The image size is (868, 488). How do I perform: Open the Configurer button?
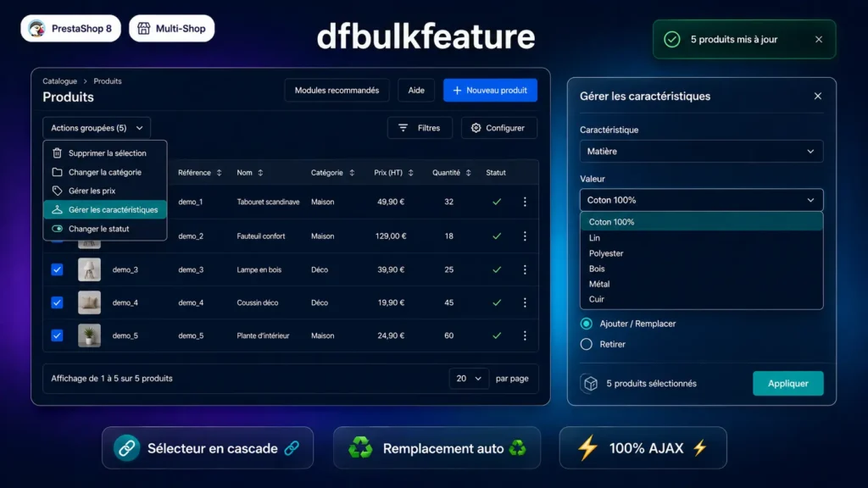point(498,128)
